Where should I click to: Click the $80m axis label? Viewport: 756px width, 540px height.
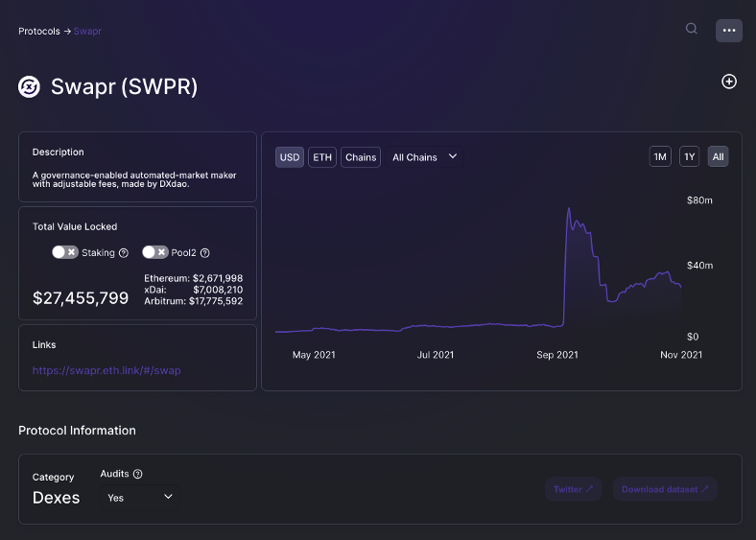click(699, 200)
